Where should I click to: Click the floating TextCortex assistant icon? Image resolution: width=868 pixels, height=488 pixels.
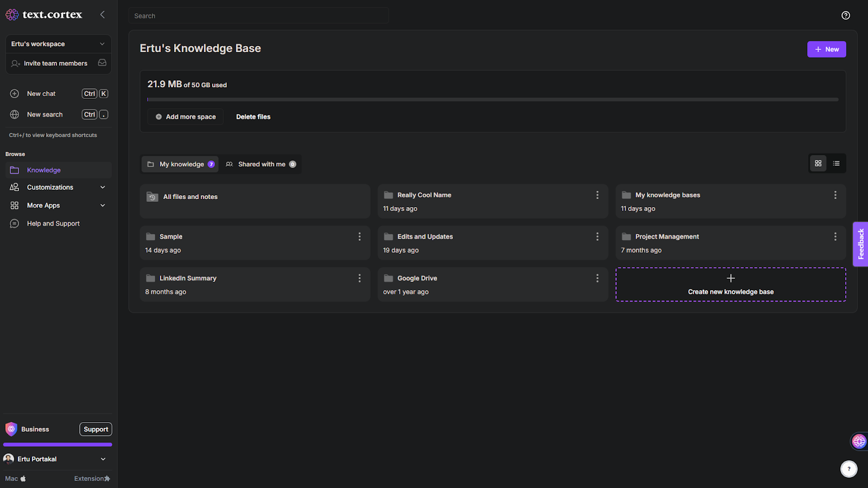(x=859, y=441)
